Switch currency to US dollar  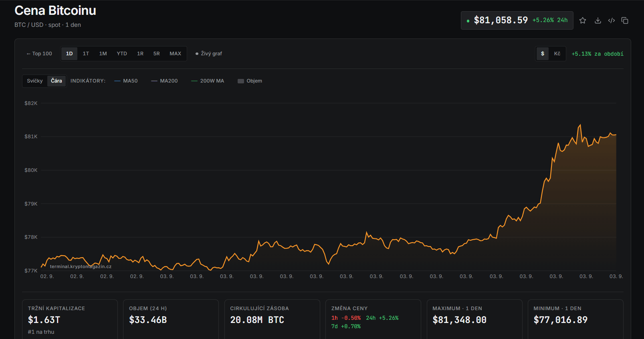point(543,54)
